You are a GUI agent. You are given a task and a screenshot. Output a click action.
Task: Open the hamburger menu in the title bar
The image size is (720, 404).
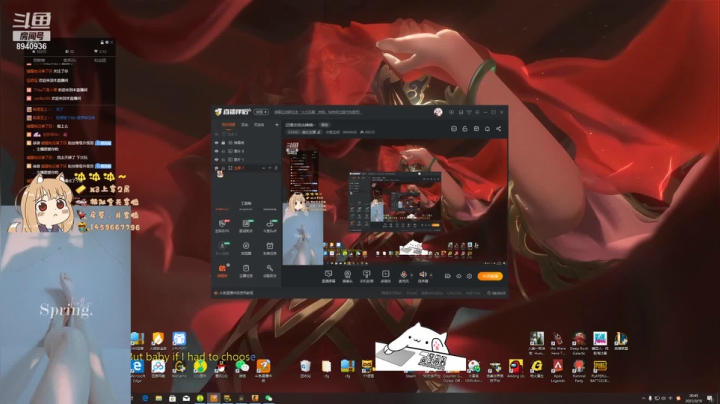pos(477,112)
